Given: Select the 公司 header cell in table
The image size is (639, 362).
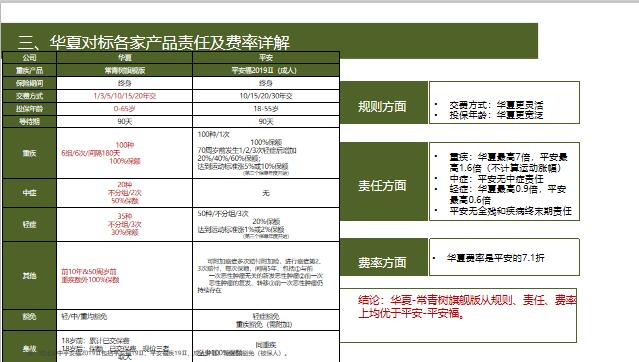Looking at the screenshot, I should coord(29,57).
